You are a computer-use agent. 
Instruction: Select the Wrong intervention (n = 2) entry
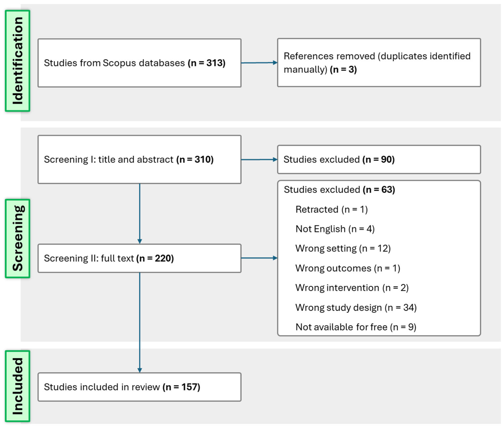pos(352,288)
